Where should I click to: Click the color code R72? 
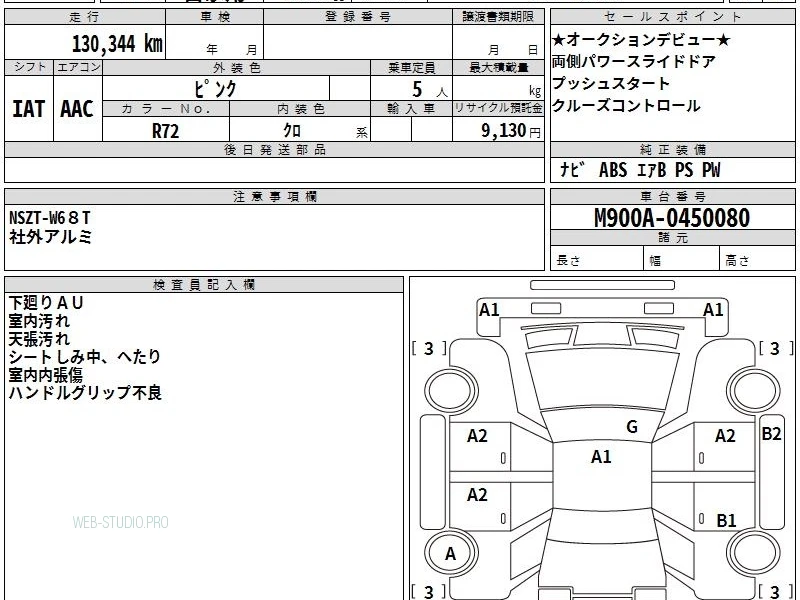click(165, 131)
